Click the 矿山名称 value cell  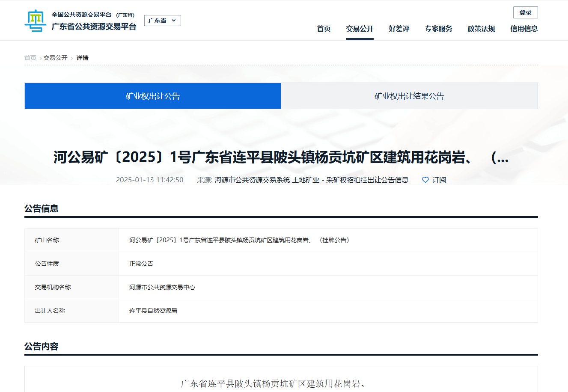click(x=240, y=240)
